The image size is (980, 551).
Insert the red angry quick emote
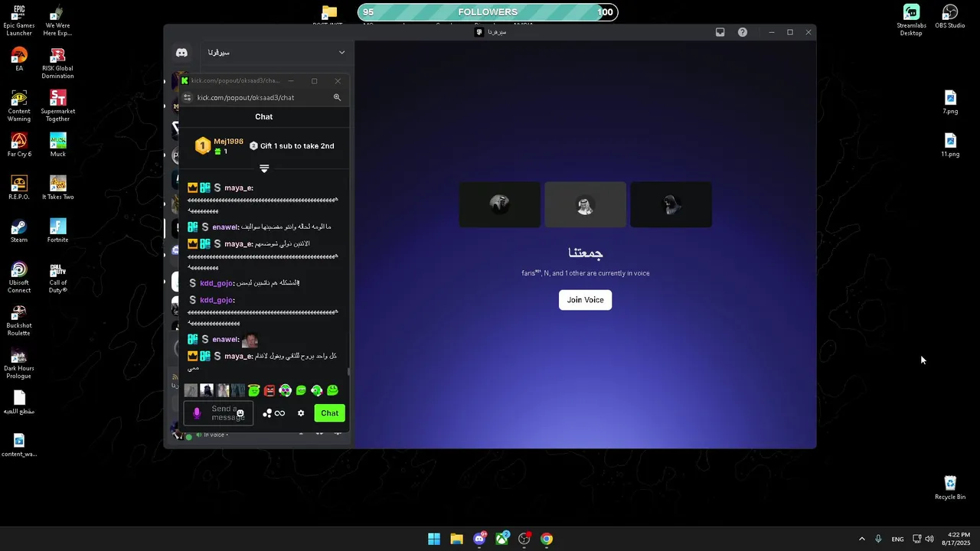(269, 390)
